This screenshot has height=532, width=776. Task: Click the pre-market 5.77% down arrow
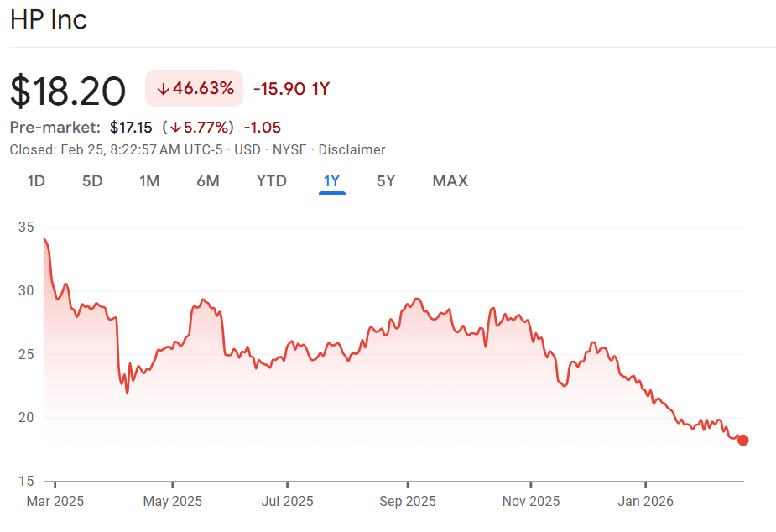[x=174, y=128]
